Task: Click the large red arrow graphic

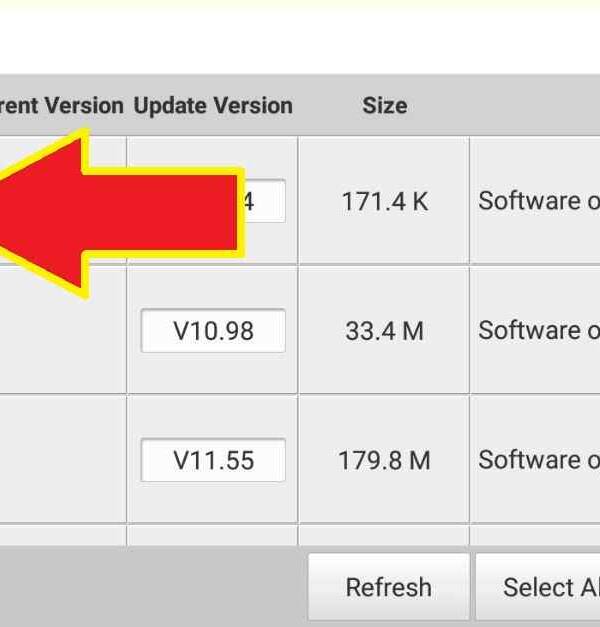Action: point(120,214)
